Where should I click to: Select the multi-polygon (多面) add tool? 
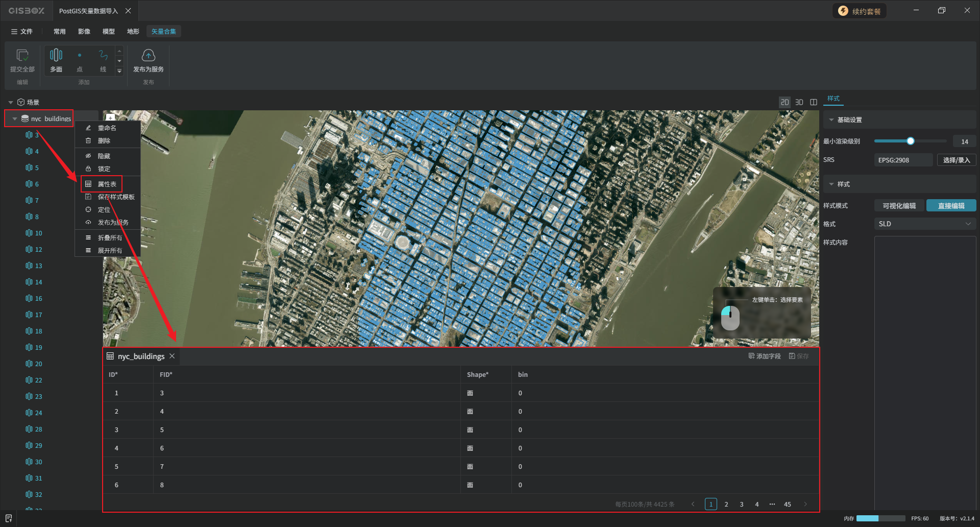coord(56,56)
